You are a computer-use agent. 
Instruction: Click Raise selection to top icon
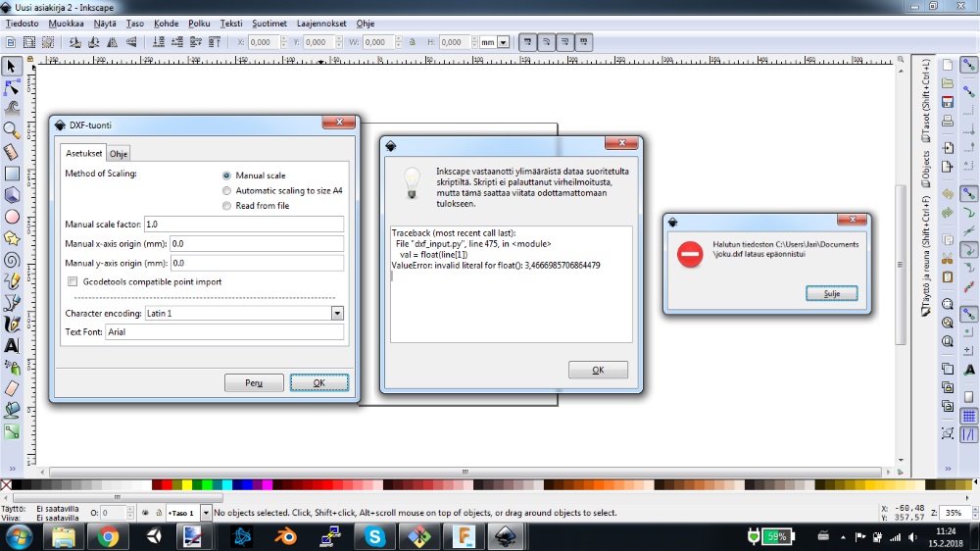click(215, 42)
